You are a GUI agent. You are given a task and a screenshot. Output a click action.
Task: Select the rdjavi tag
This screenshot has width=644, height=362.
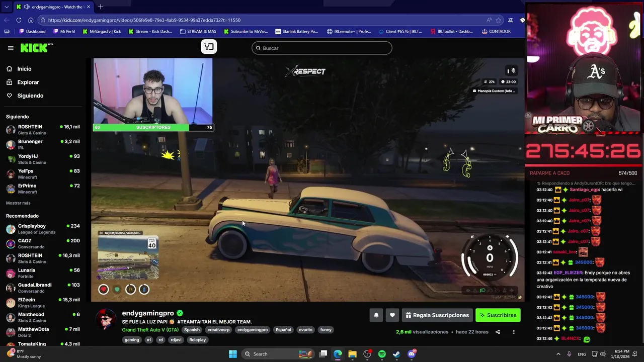[176, 340]
